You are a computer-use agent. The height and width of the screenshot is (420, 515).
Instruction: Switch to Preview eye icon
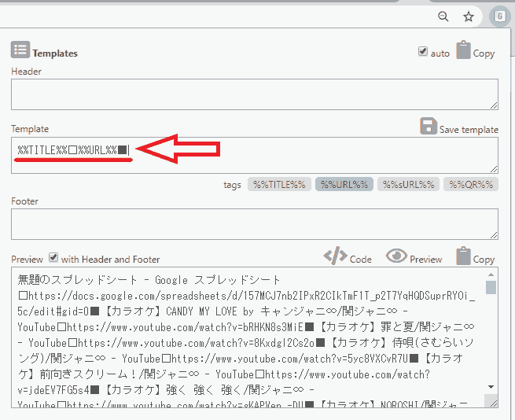(396, 256)
